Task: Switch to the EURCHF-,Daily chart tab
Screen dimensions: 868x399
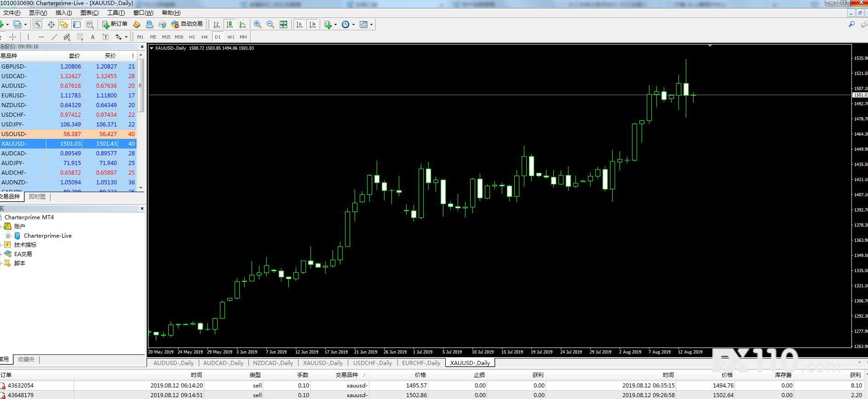Action: [421, 363]
